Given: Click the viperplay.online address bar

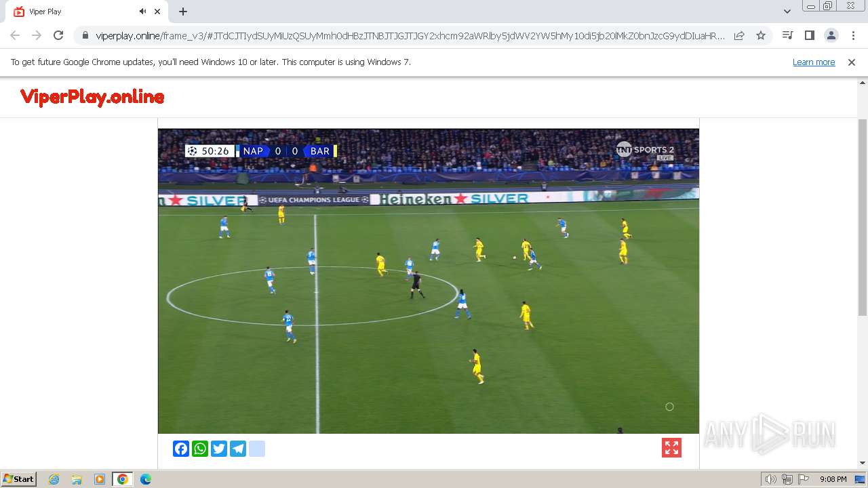Looking at the screenshot, I should 410,35.
